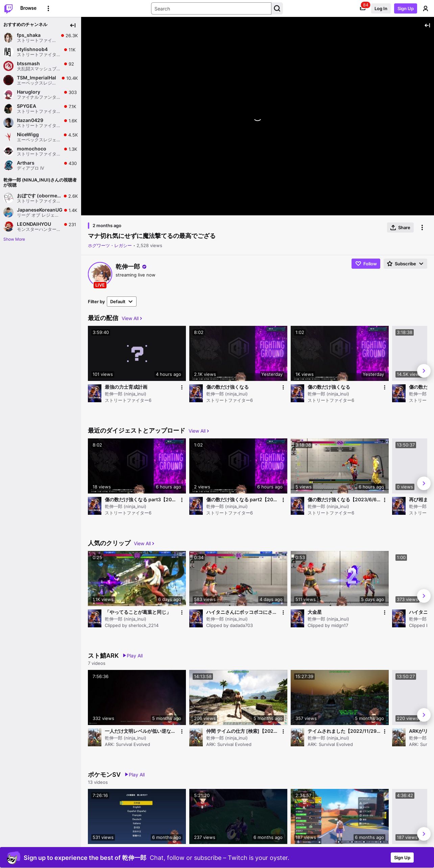The height and width of the screenshot is (868, 434).
Task: Open the Browse tab
Action: coord(28,8)
